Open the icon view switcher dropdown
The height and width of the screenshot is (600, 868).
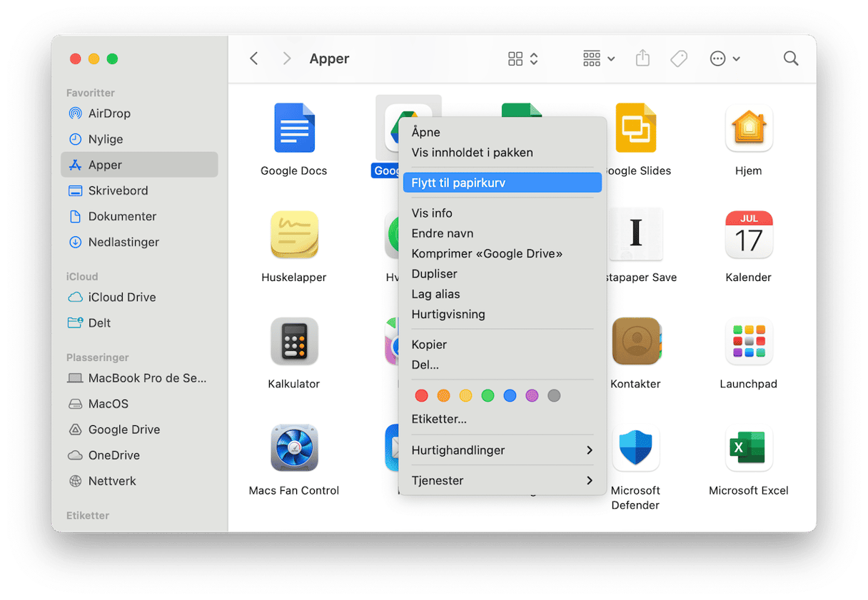523,59
